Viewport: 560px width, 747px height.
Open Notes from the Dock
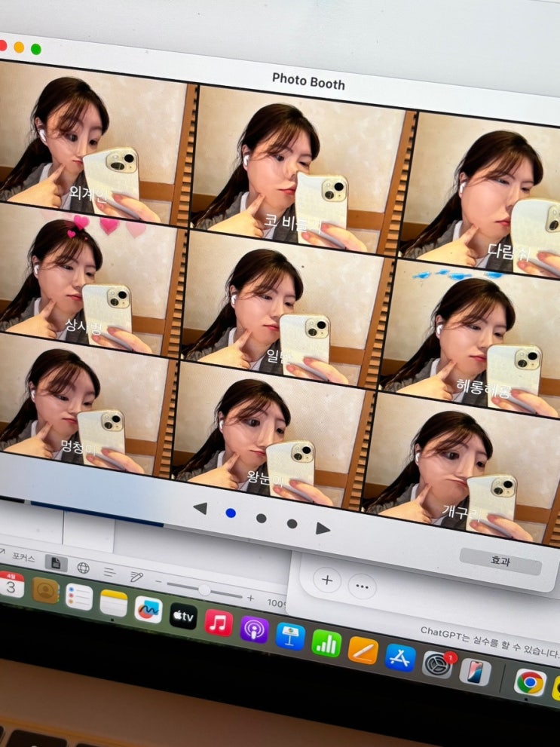[x=114, y=603]
